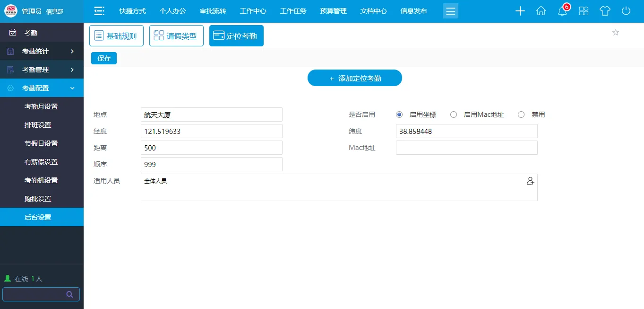The width and height of the screenshot is (644, 309).
Task: Collapse sidebar using menu toggle icon
Action: 99,11
